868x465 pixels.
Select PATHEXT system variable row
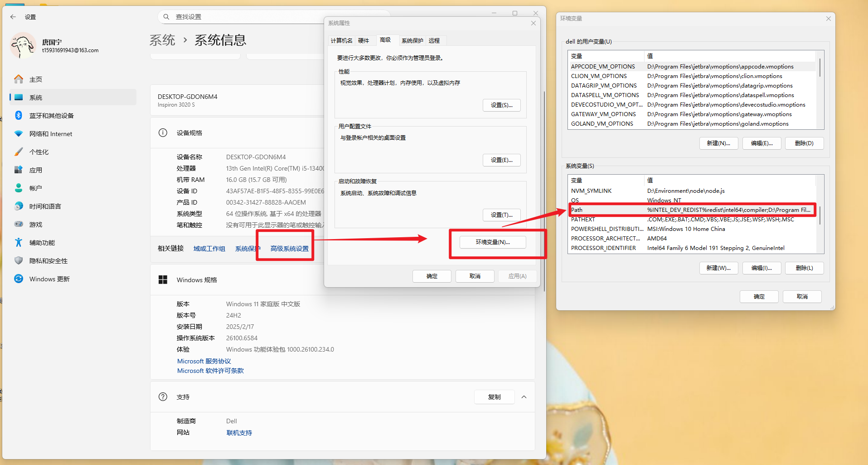point(692,220)
